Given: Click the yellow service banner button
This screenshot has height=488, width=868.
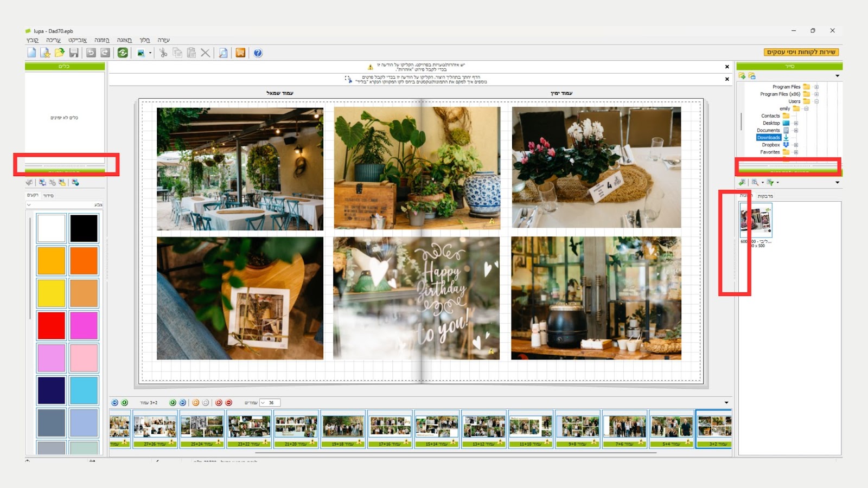Looking at the screenshot, I should click(801, 52).
